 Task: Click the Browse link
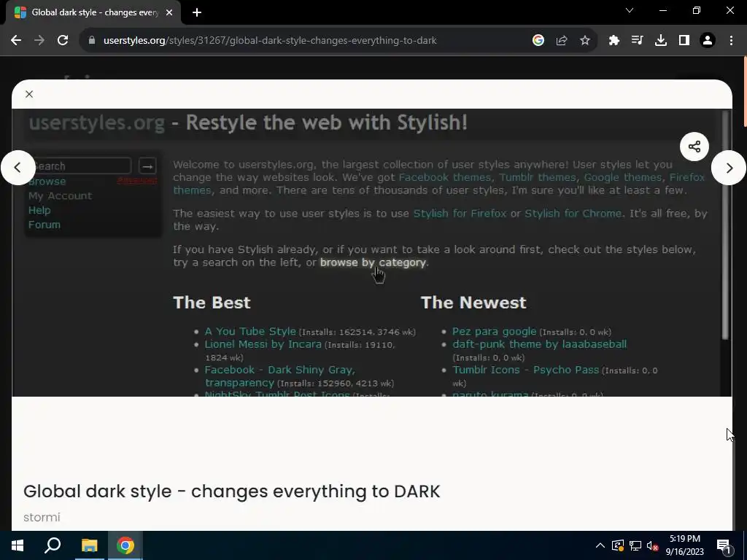47,182
